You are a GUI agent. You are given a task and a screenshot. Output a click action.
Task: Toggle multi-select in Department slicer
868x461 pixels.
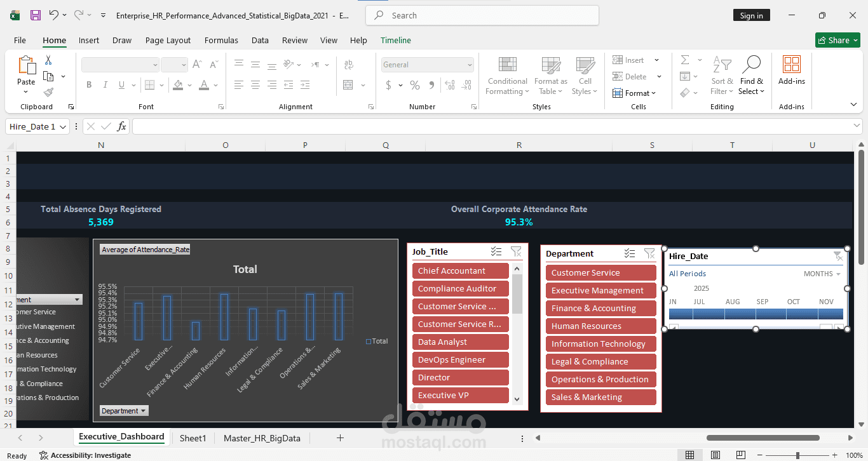point(630,253)
